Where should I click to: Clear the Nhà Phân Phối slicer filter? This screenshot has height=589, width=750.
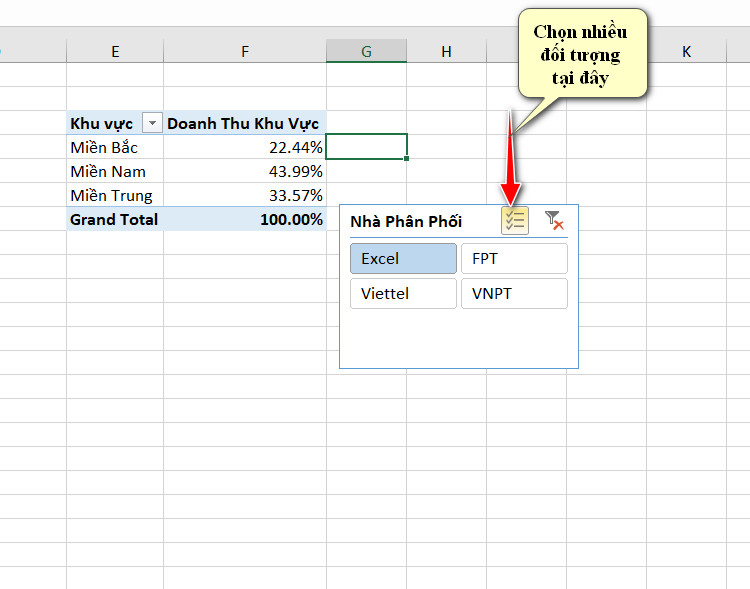point(554,221)
